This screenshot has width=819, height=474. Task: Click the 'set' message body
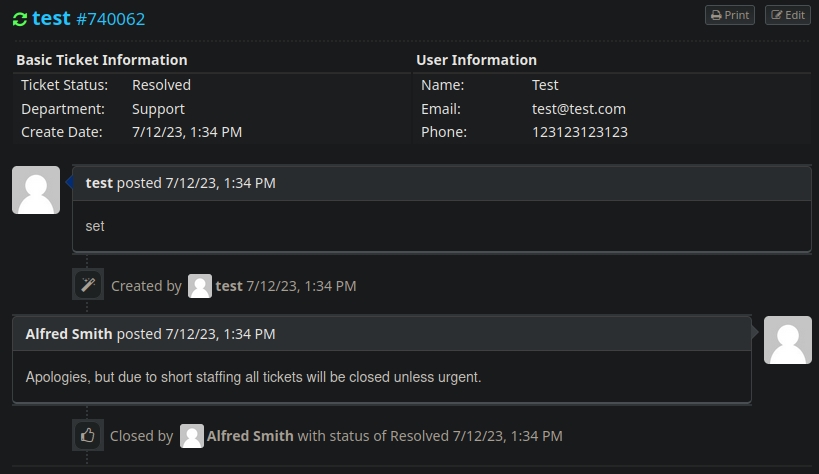coord(95,226)
